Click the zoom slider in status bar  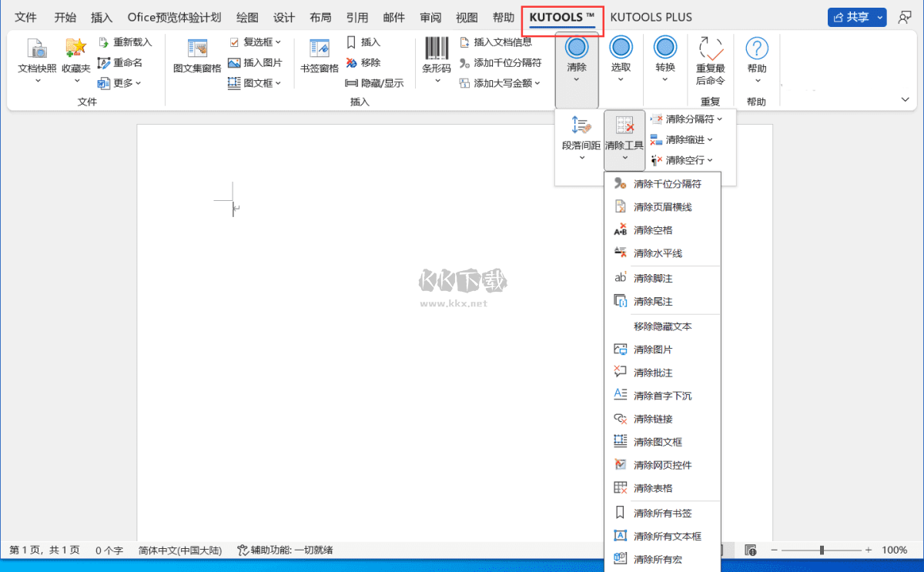tap(822, 550)
